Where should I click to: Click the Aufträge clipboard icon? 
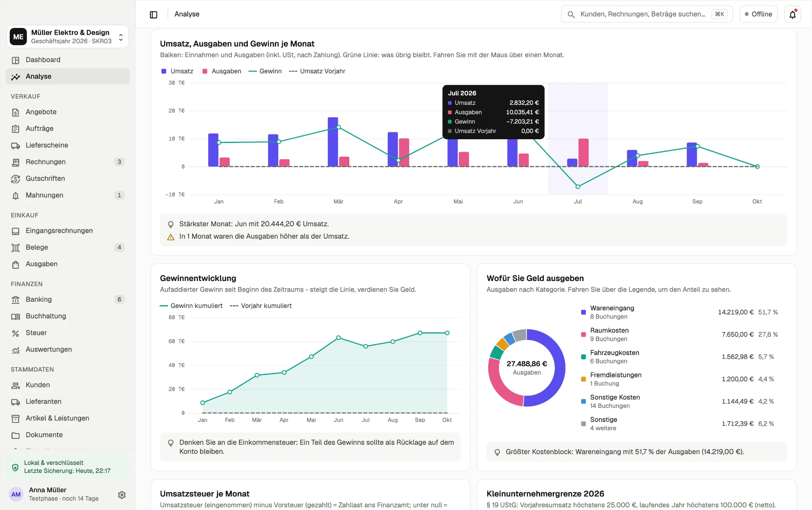pyautogui.click(x=16, y=129)
